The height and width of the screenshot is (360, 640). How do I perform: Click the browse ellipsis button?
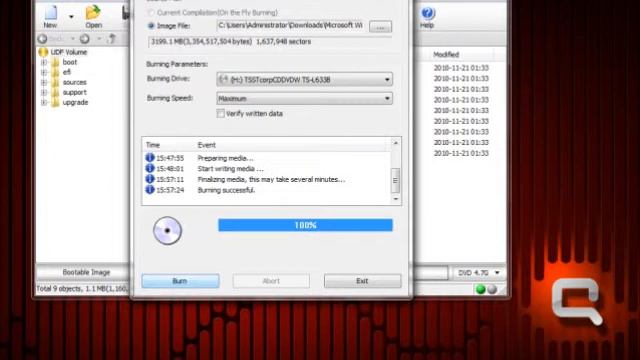[380, 27]
